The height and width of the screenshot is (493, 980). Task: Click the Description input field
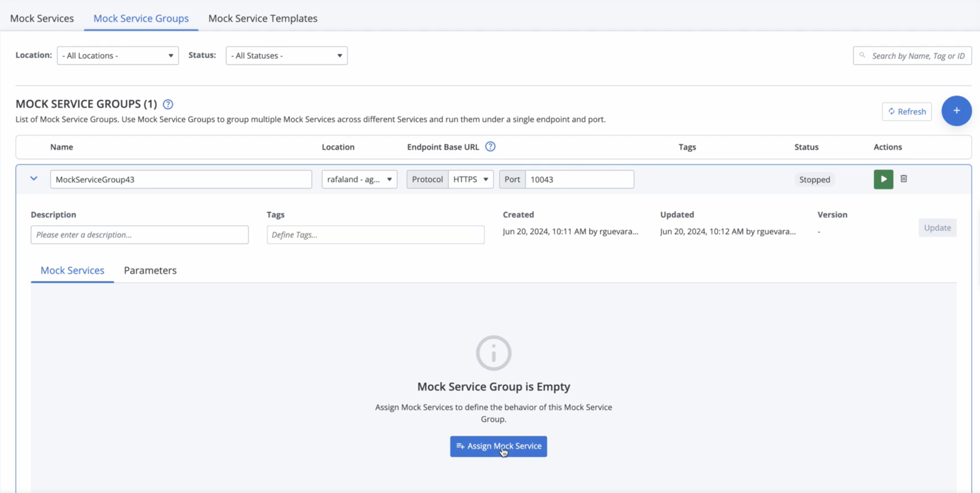(140, 235)
